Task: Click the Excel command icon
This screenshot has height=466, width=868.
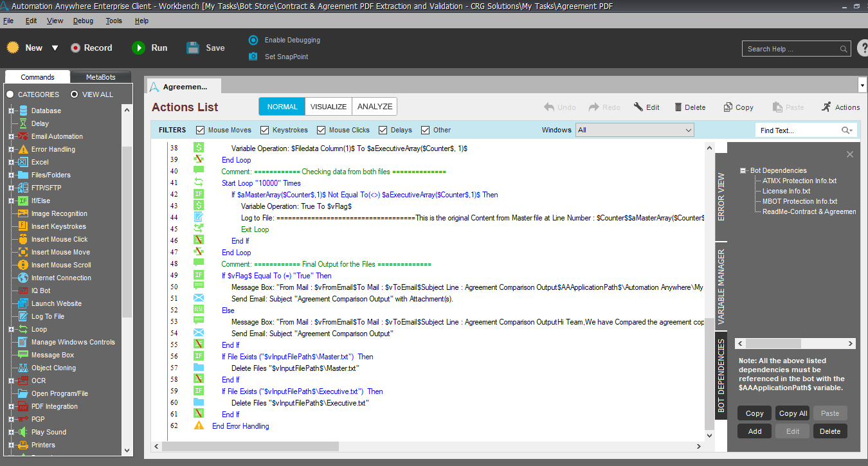Action: point(23,162)
